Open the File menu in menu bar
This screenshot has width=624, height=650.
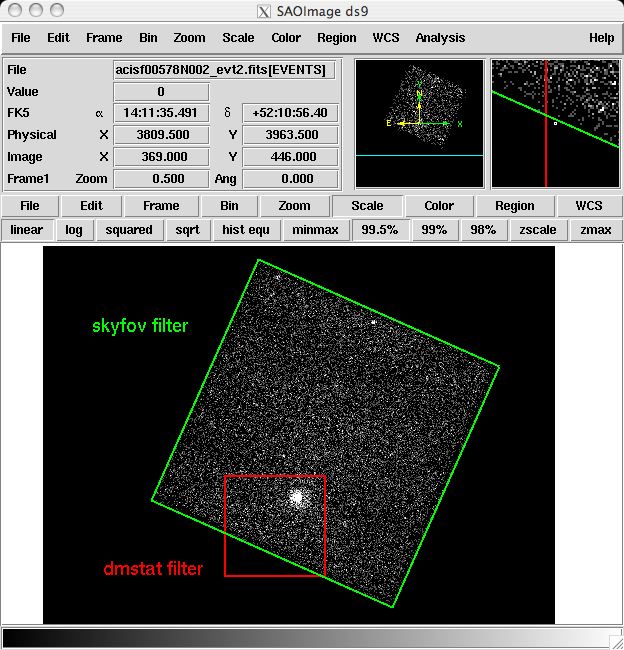point(20,38)
